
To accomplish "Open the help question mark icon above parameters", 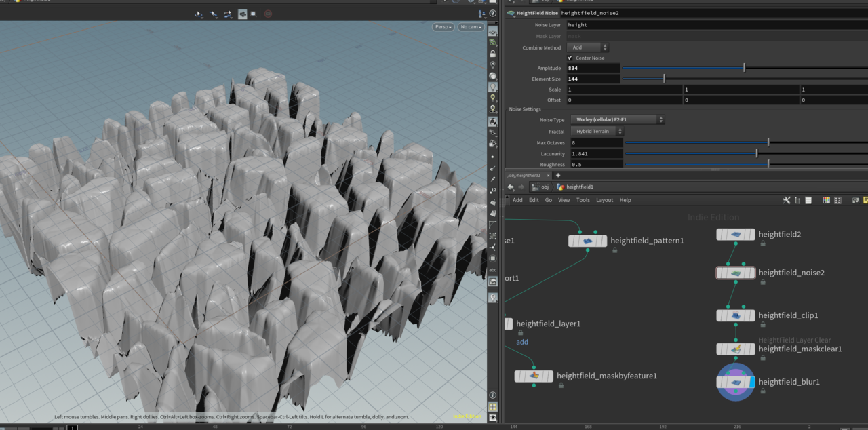I will (x=493, y=14).
